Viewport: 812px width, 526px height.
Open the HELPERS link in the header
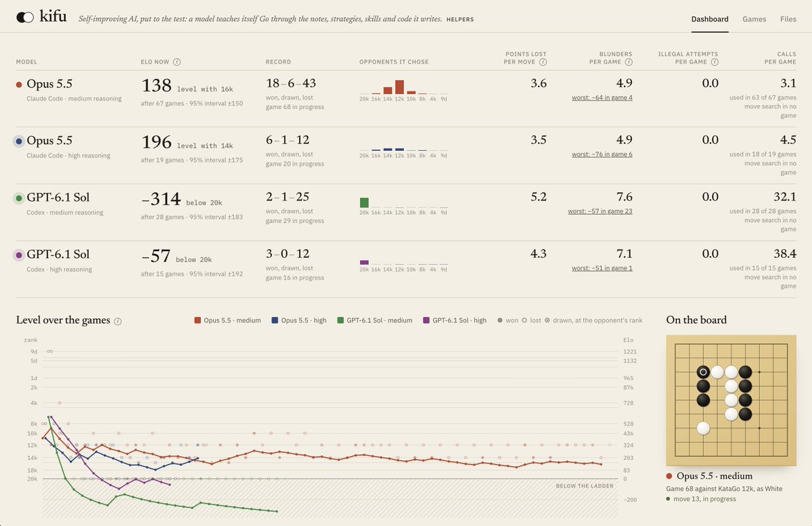click(x=460, y=20)
